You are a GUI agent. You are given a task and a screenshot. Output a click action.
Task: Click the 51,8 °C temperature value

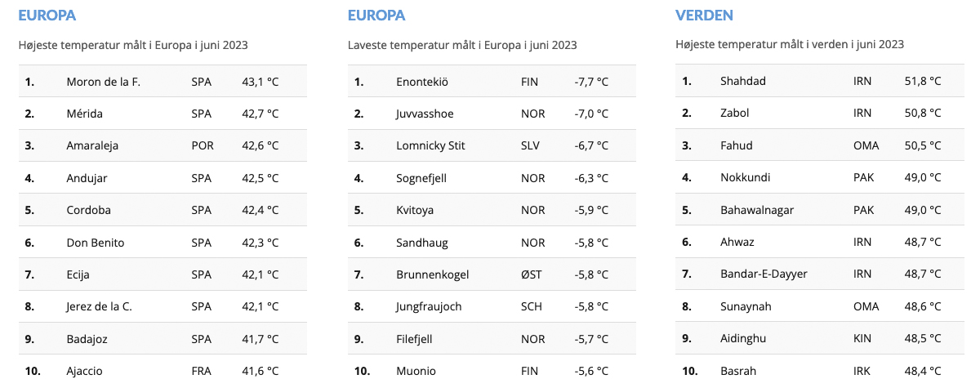click(x=923, y=81)
